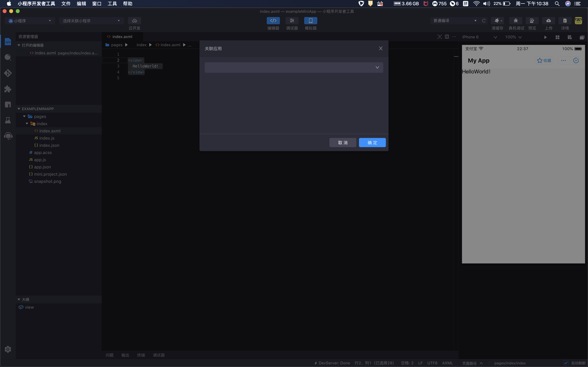Open app.json in the file tree
This screenshot has width=588, height=367.
coord(42,167)
